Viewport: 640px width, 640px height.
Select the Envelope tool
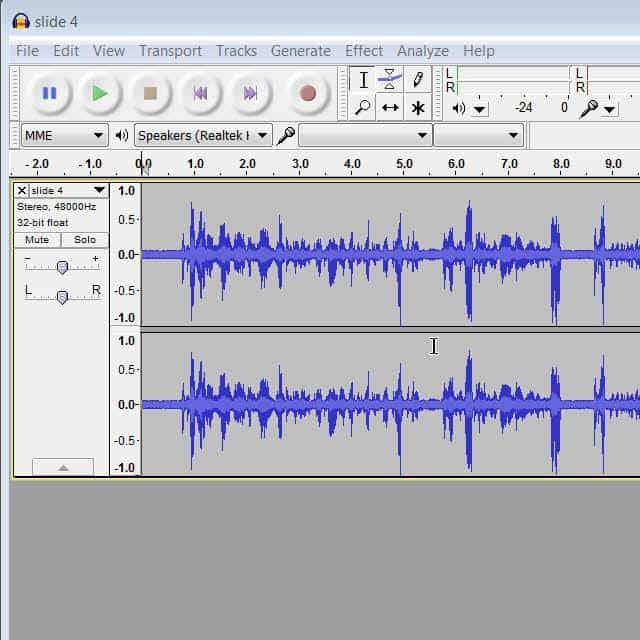[x=389, y=80]
